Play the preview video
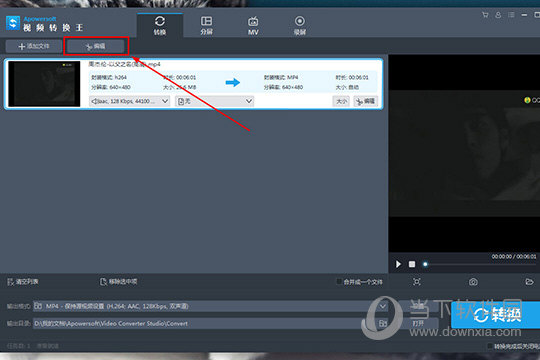 (x=398, y=264)
